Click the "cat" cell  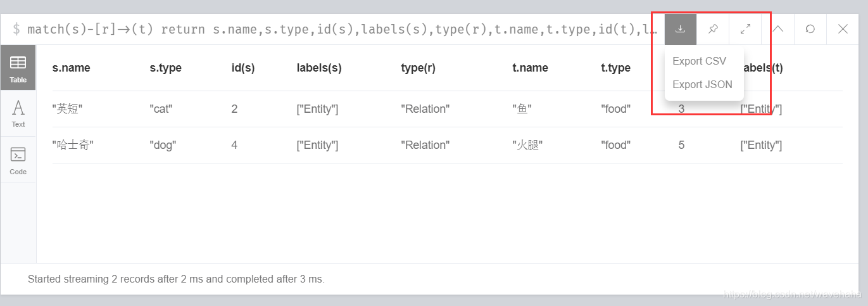pos(161,109)
